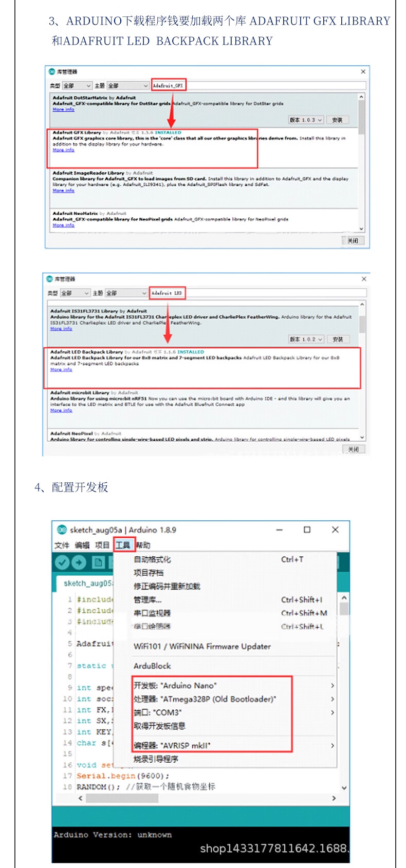The image size is (406, 868).
Task: Click the Verify checkmark toolbar icon
Action: [62, 562]
